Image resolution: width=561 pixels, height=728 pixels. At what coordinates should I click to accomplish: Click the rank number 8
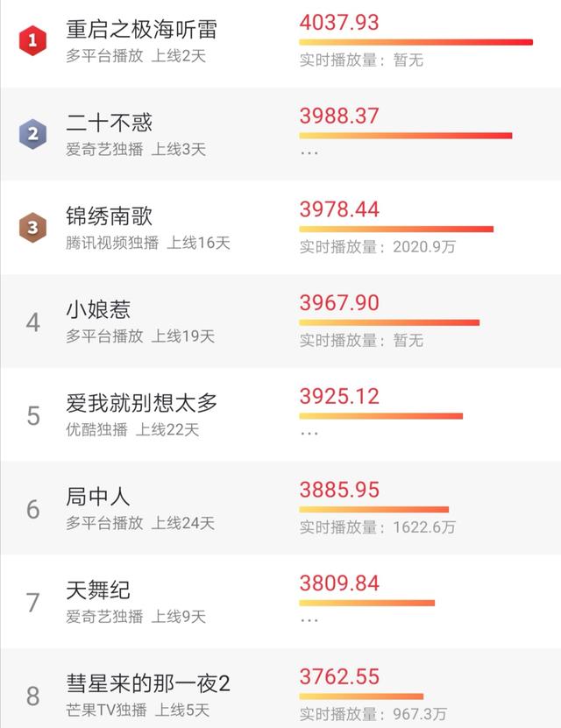(33, 696)
